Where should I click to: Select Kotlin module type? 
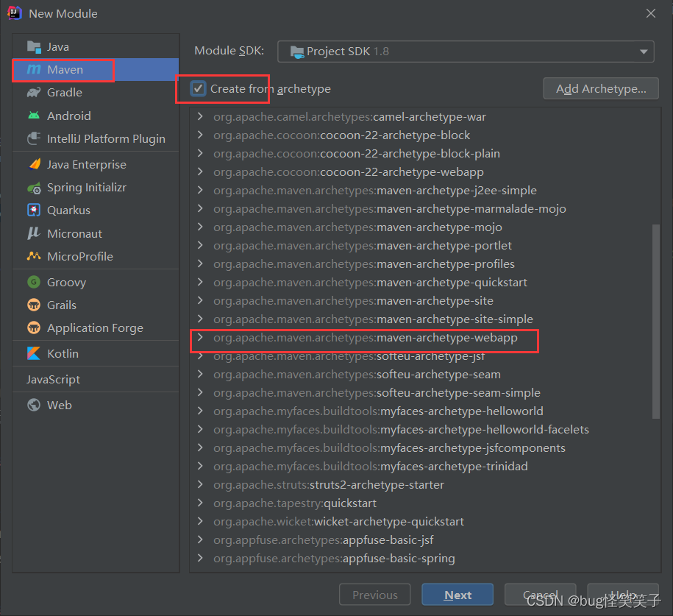pos(96,353)
